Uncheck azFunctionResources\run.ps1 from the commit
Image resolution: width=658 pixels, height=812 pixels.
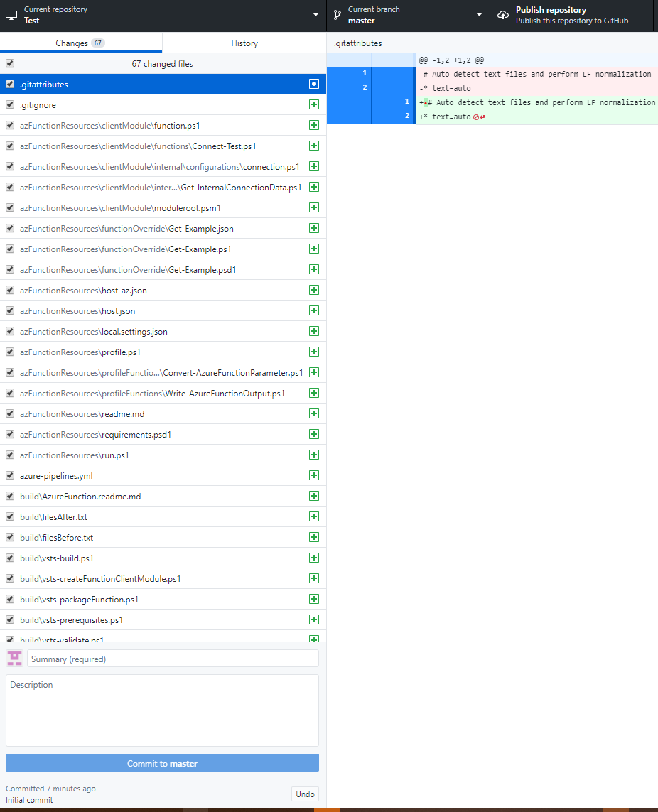click(x=9, y=455)
